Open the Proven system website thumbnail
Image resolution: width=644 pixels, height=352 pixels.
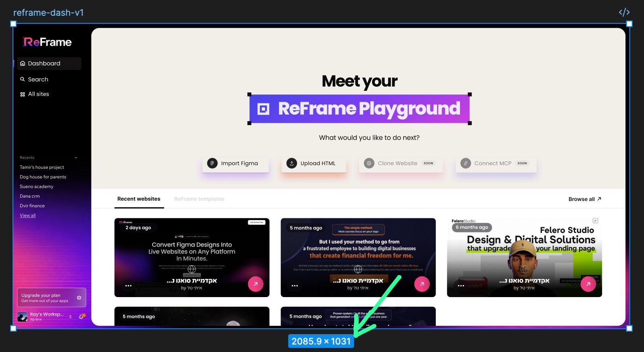pos(358,316)
